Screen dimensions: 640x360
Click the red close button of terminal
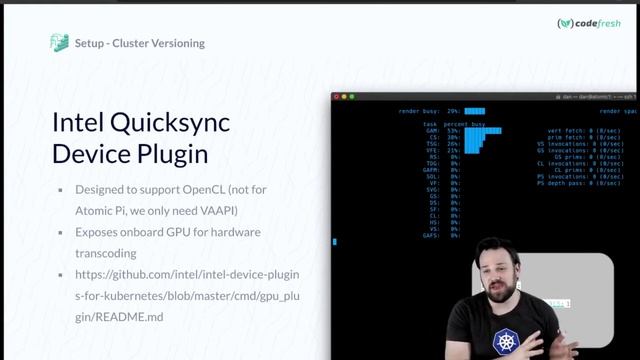[x=336, y=97]
